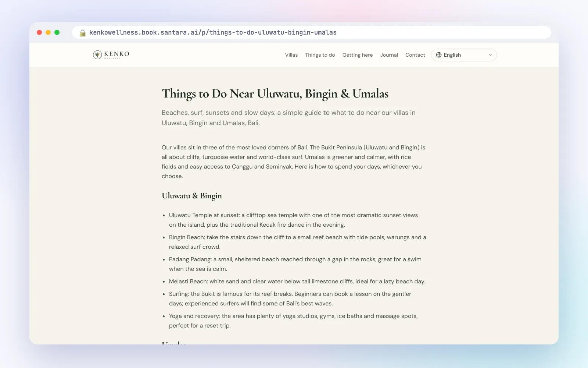Click the intro paragraph starting 'Our villas sit'
This screenshot has width=588, height=368.
(294, 162)
